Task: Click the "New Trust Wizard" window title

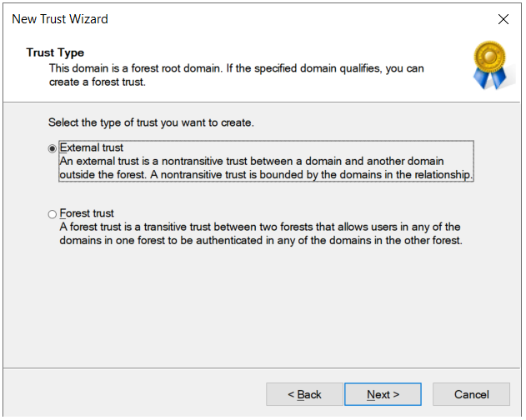Action: click(x=60, y=19)
